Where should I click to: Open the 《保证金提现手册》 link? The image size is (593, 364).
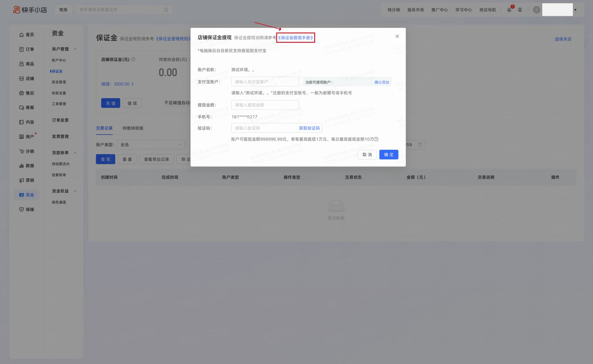point(296,37)
